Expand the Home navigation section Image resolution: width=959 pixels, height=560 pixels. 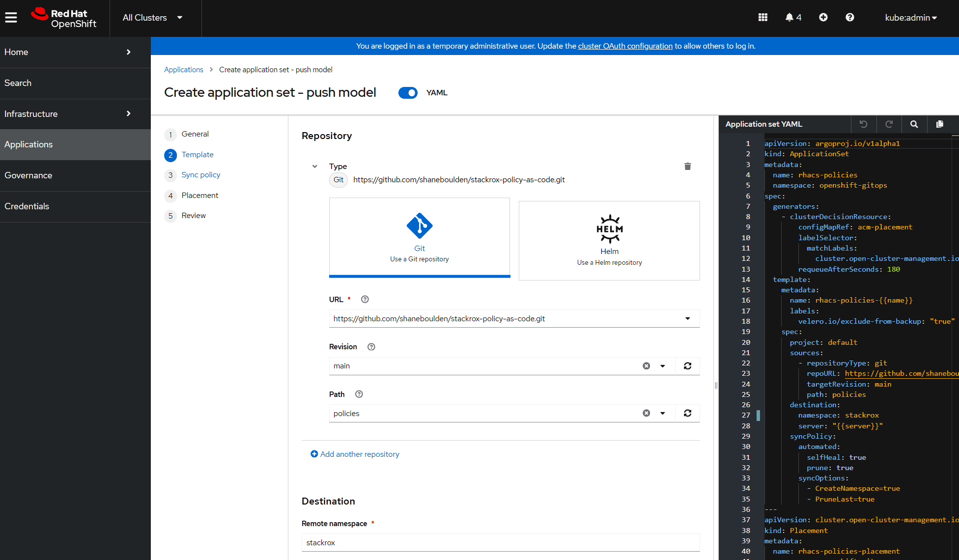point(75,52)
